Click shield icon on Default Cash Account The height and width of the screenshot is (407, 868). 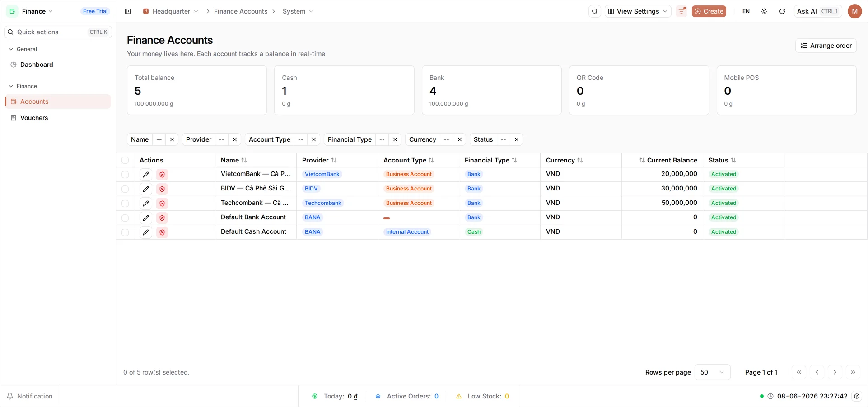coord(162,232)
